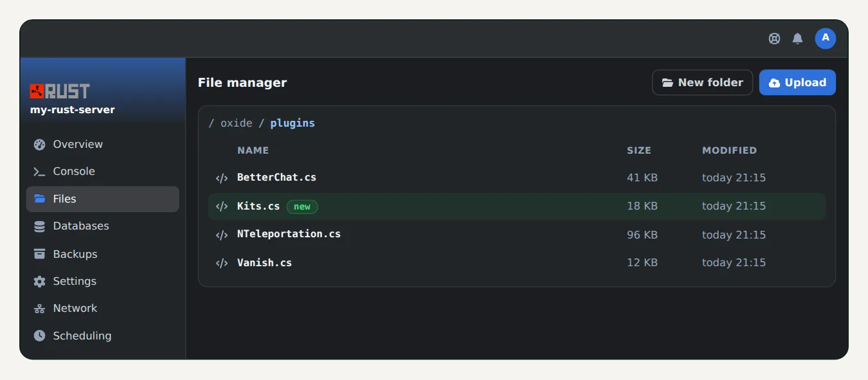Open the user avatar A menu
The image size is (868, 380).
pyautogui.click(x=826, y=39)
